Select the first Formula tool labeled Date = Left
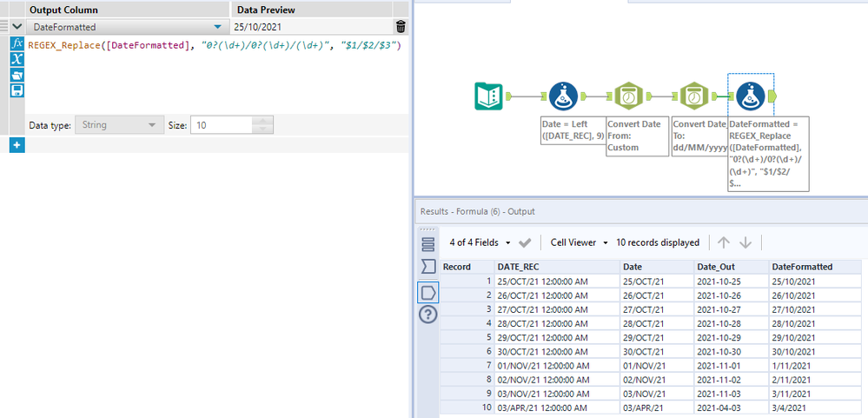The image size is (868, 418). (x=564, y=96)
